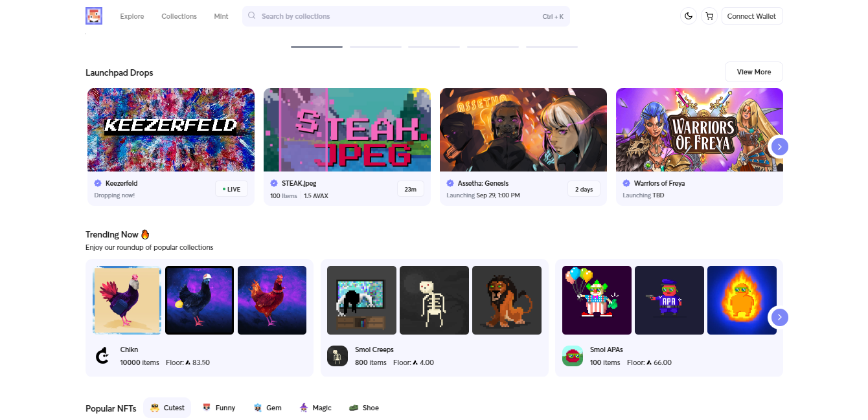
Task: Click the 2 days countdown badge
Action: pos(584,189)
